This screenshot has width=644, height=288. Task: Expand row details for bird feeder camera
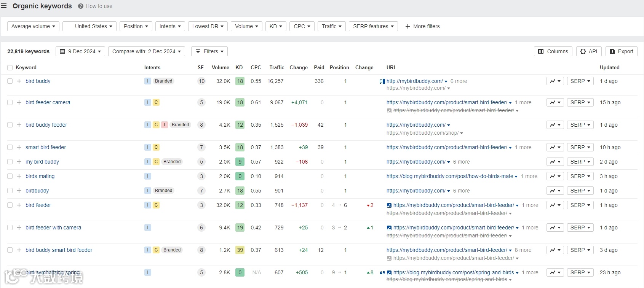click(x=19, y=102)
